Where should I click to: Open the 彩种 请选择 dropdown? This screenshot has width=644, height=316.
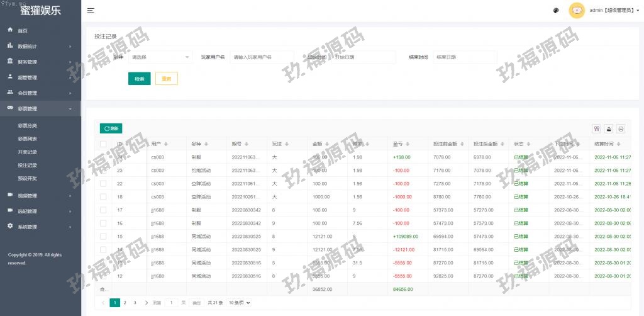[160, 57]
